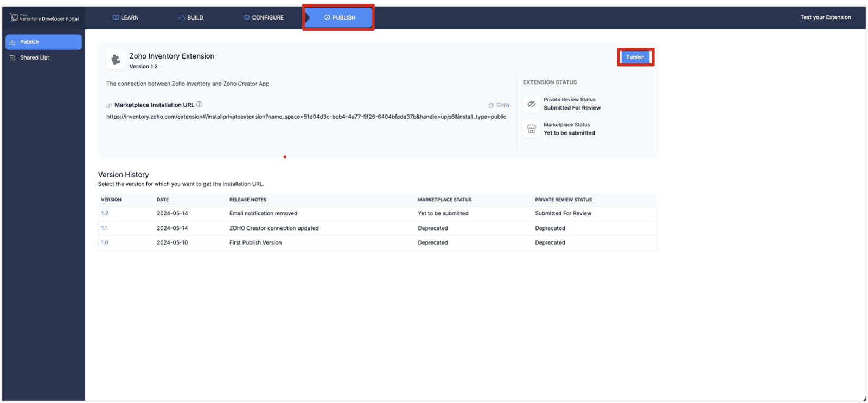Click the 'Version 1.2' label under the title
Screen dimensions: 868x403
143,66
